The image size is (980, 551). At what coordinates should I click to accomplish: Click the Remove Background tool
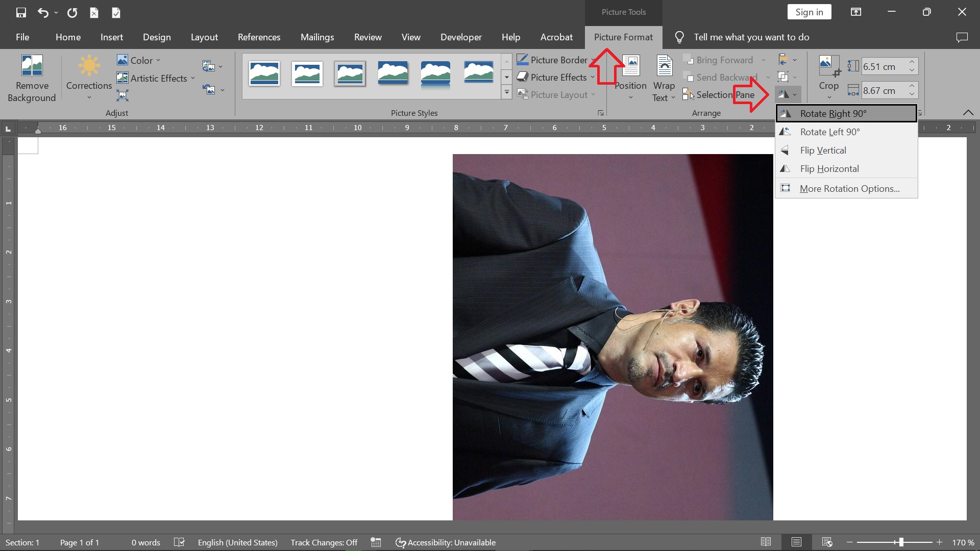pos(32,79)
